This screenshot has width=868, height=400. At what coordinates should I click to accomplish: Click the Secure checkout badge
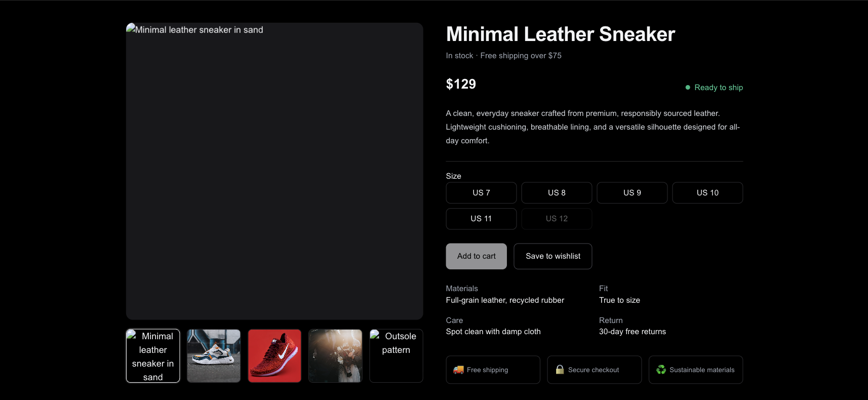[595, 370]
